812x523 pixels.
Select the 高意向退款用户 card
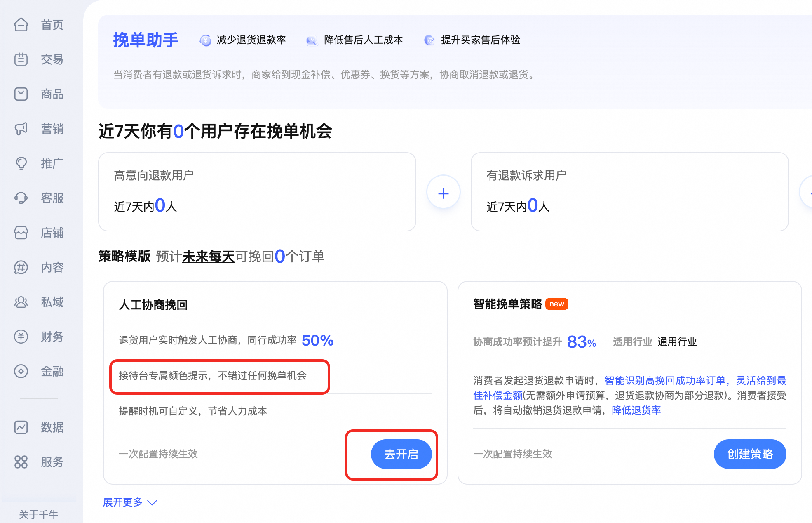257,192
